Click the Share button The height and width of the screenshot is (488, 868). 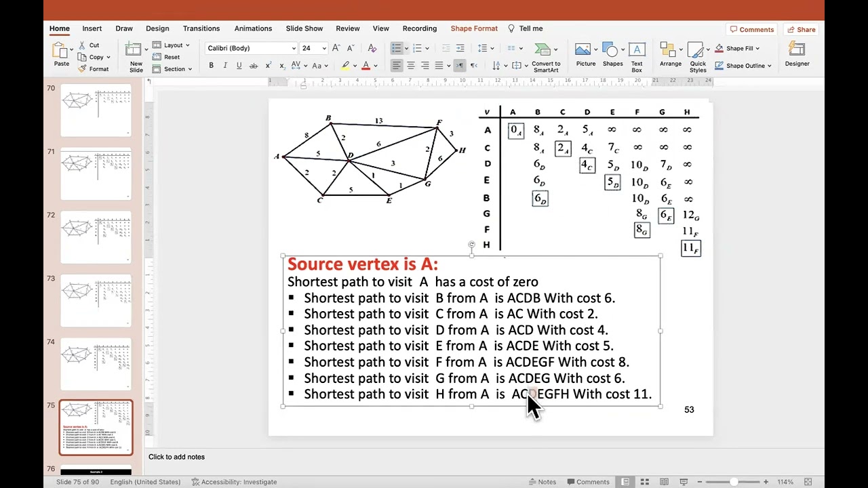801,30
